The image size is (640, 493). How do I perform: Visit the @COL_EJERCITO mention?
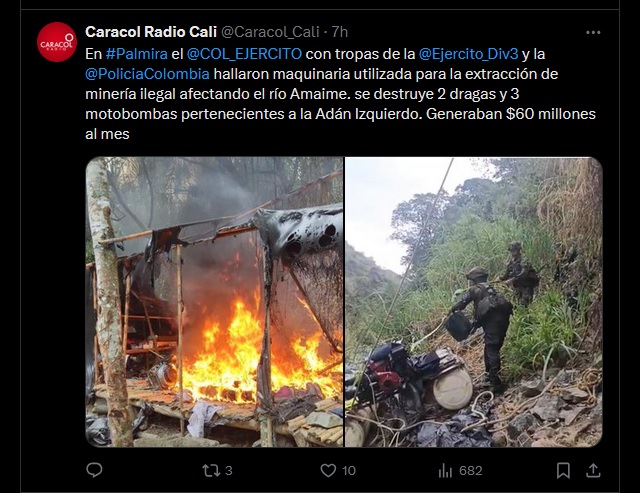pyautogui.click(x=244, y=54)
